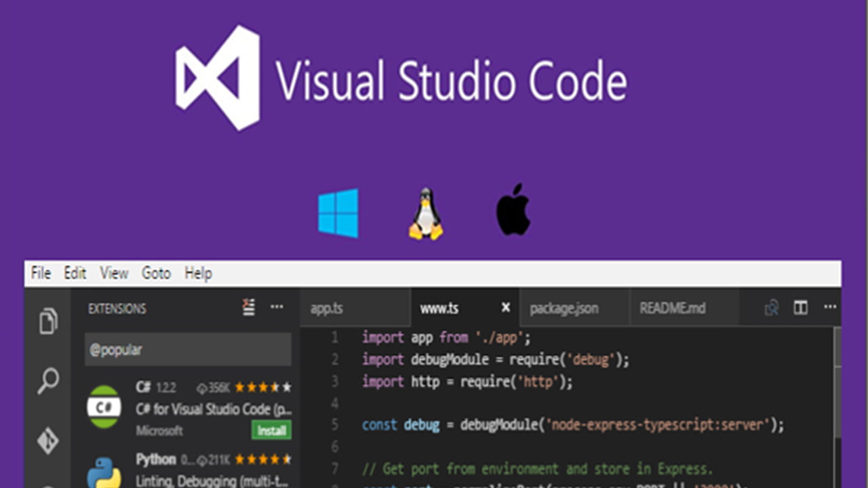The width and height of the screenshot is (868, 488).
Task: Open the Edit menu
Action: (75, 273)
